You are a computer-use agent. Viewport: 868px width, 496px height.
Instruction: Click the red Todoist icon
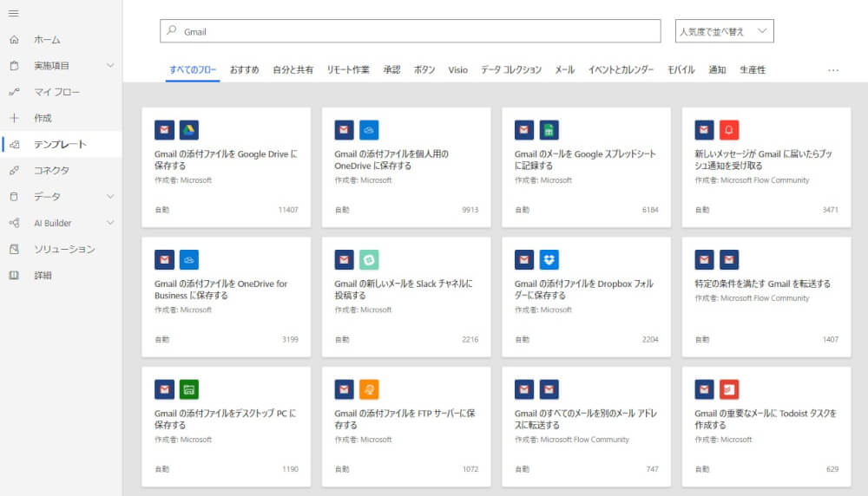click(729, 389)
